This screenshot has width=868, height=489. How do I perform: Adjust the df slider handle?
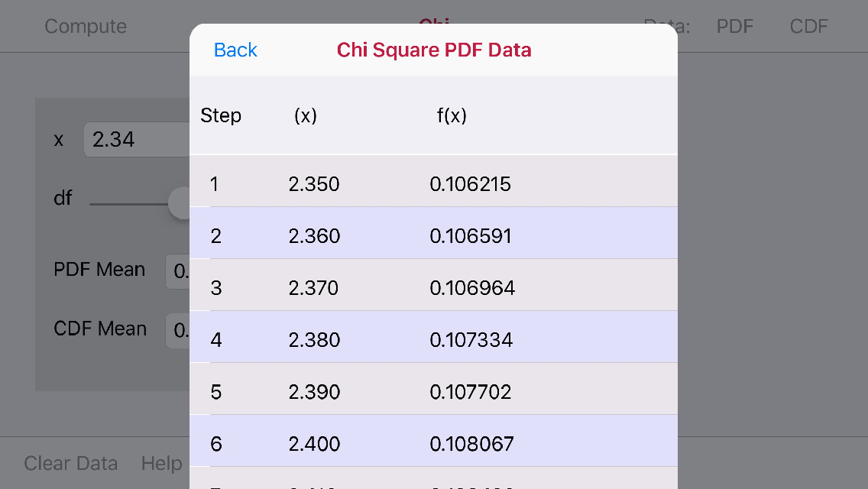click(x=181, y=202)
